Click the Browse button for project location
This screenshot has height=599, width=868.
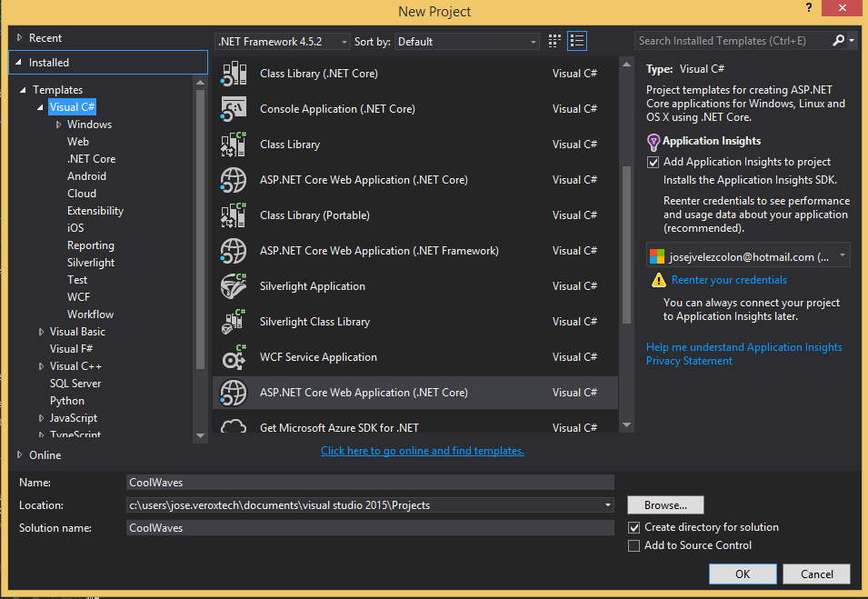[664, 504]
